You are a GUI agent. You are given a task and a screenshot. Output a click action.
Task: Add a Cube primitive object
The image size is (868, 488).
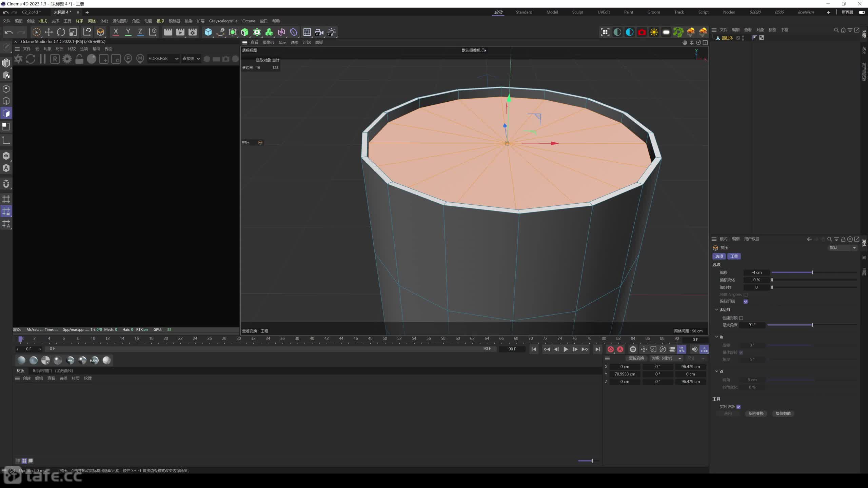coord(208,32)
